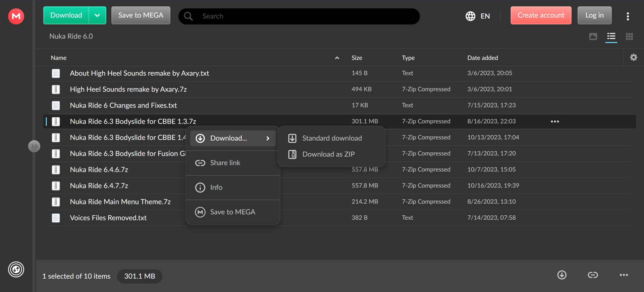The width and height of the screenshot is (644, 292).
Task: Open the MEGA home logo
Action: (x=16, y=16)
